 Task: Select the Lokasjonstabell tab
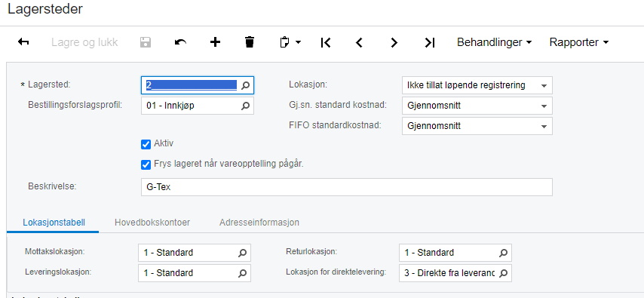click(54, 223)
